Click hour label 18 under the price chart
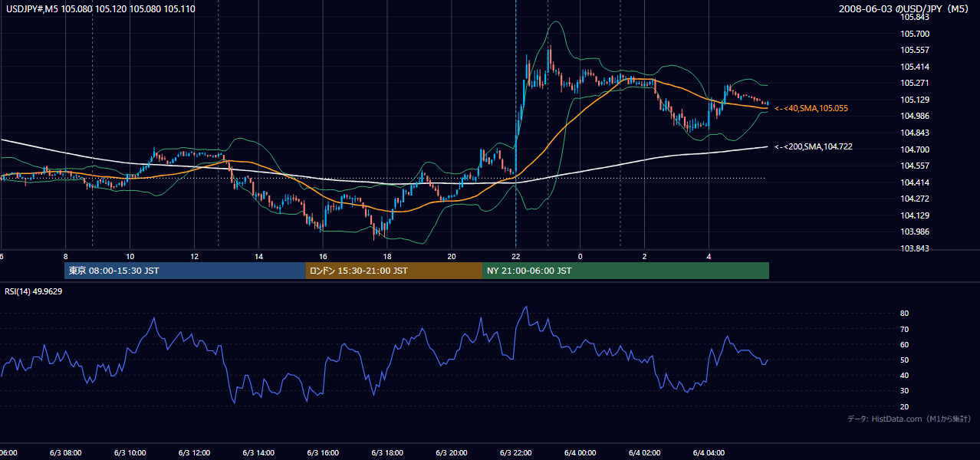The width and height of the screenshot is (980, 460). click(387, 257)
